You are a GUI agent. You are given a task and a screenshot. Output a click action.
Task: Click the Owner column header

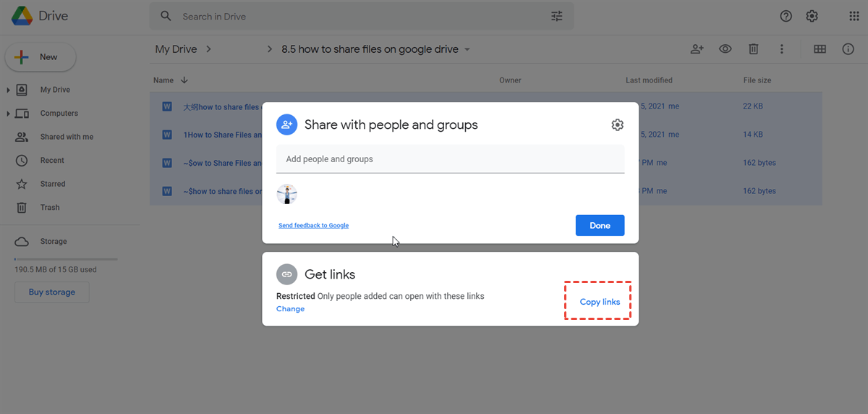[x=510, y=80]
